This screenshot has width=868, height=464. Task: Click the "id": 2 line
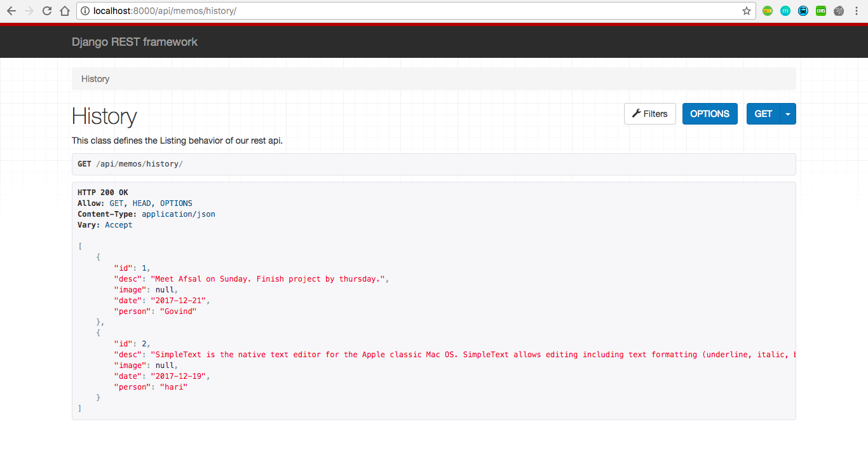coord(132,344)
